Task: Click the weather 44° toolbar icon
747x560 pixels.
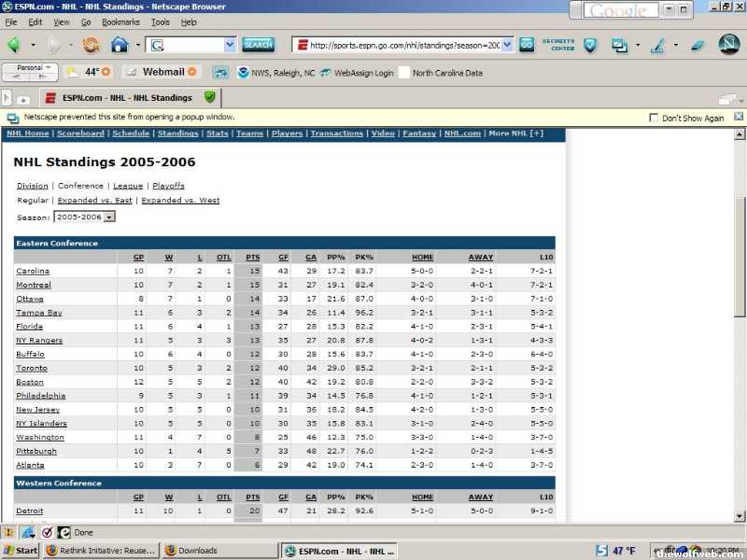Action: (x=88, y=72)
